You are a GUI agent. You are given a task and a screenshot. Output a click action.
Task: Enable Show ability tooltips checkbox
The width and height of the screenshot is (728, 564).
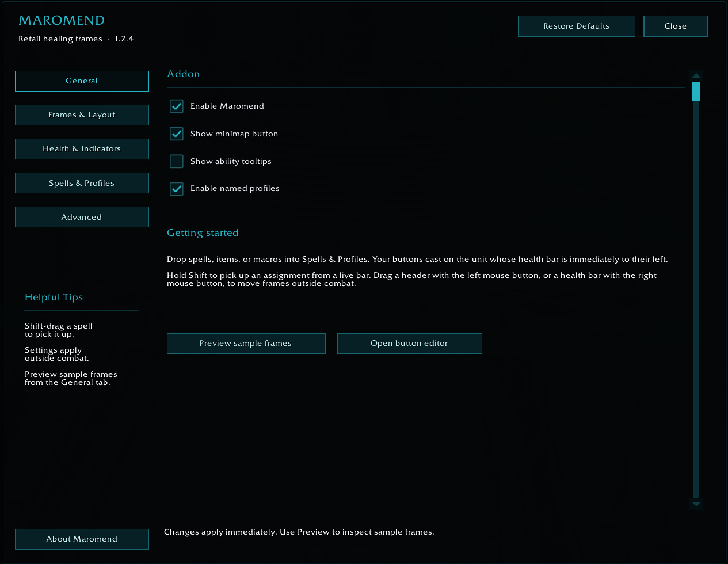point(177,161)
